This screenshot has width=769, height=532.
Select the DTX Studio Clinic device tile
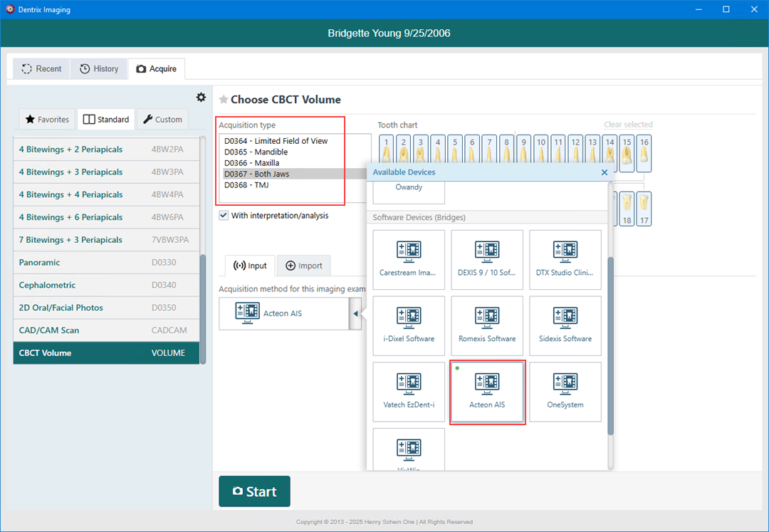point(565,259)
